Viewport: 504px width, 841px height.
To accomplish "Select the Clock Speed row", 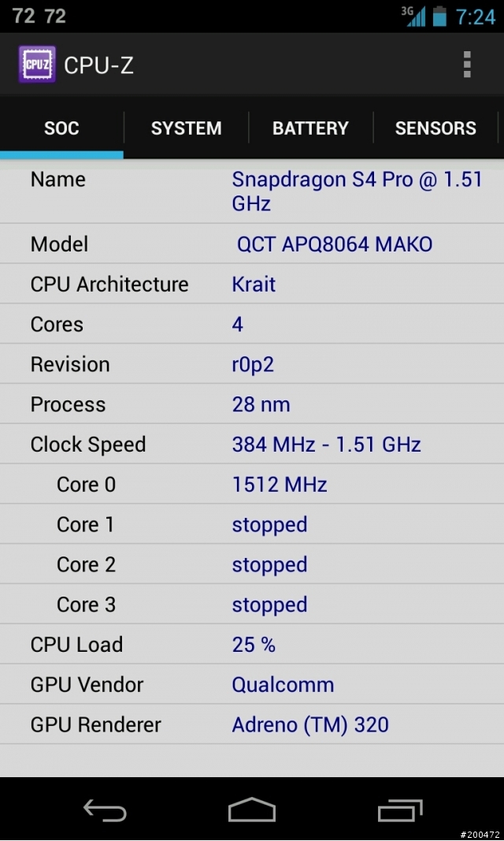I will pos(252,444).
